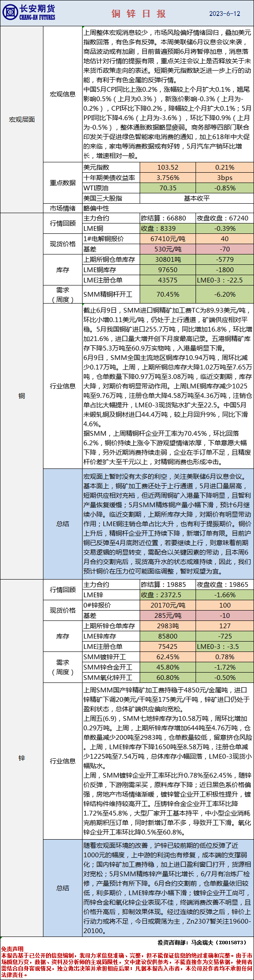
Task: Click the 铜锌日报 report title
Action: point(139,13)
